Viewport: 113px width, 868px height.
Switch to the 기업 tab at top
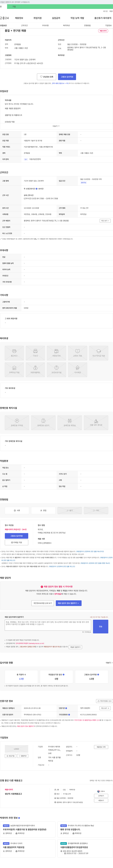click(14, 6)
